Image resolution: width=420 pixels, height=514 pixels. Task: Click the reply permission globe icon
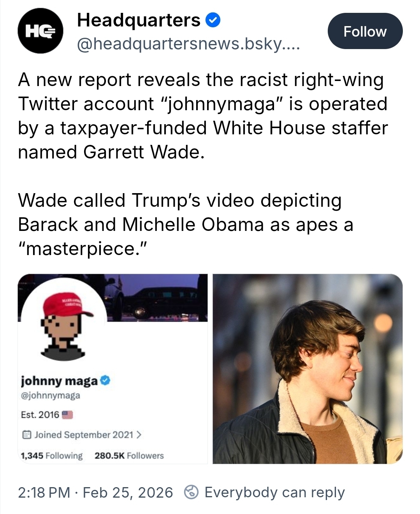tap(191, 493)
